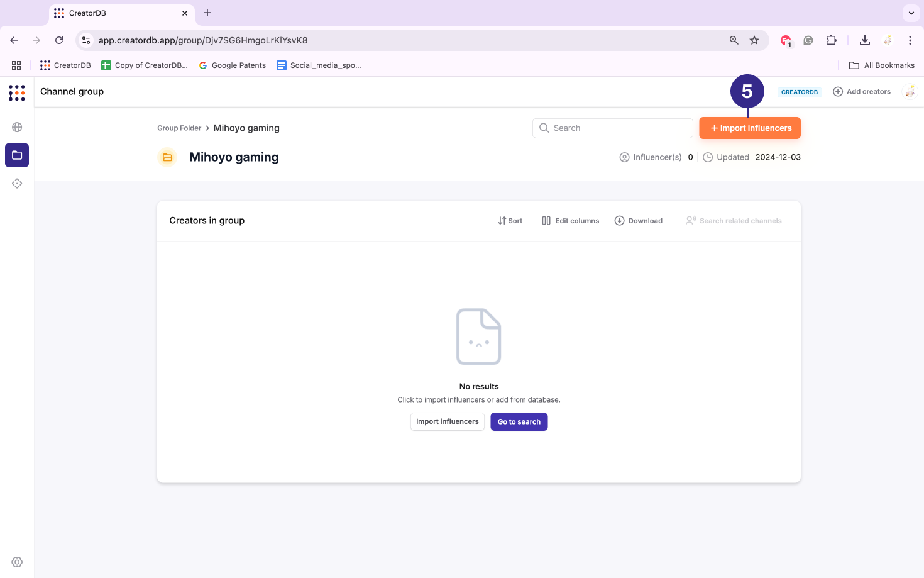
Task: Click Creators in group heading
Action: pyautogui.click(x=207, y=221)
